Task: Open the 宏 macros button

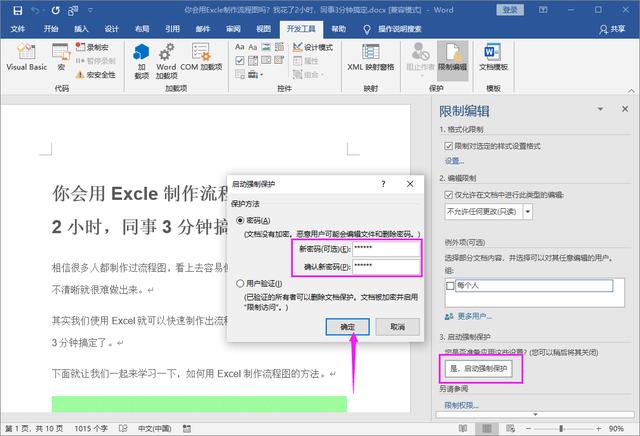Action: (61, 58)
